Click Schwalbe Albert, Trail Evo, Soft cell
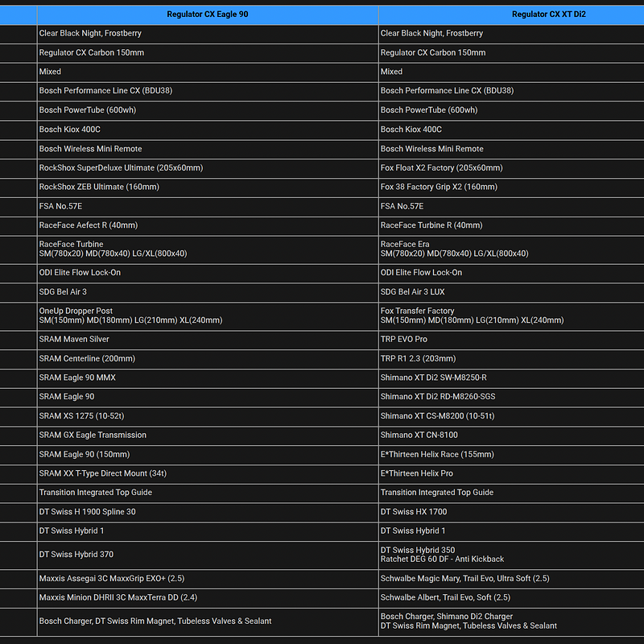644x644 pixels. [x=511, y=598]
